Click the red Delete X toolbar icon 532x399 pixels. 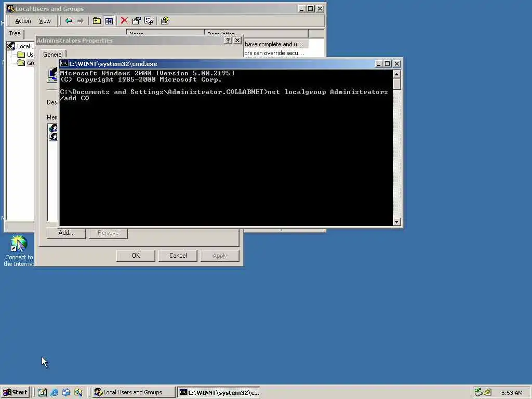coord(124,21)
